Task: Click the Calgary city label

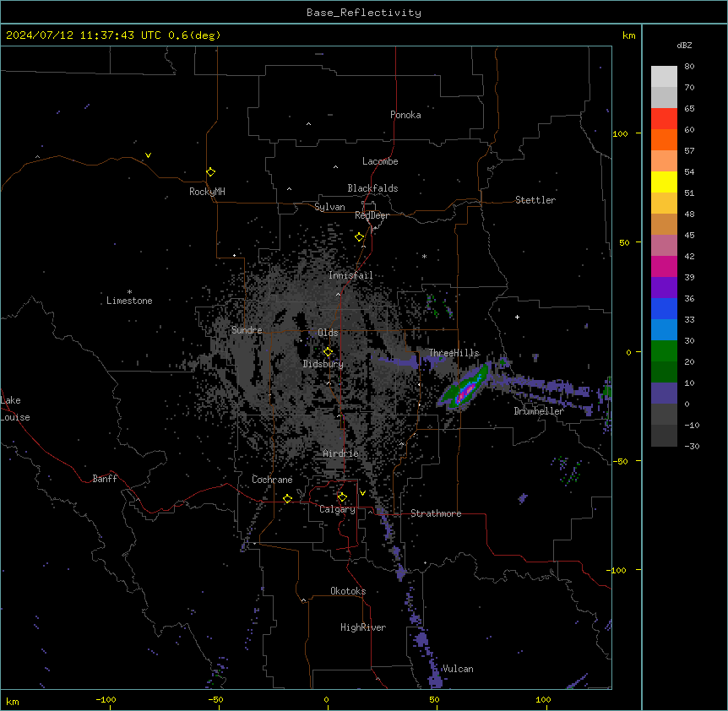Action: 337,509
